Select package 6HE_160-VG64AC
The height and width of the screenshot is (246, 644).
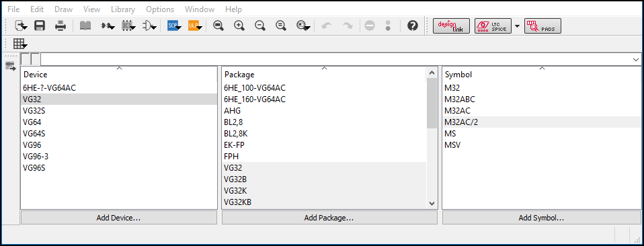coord(324,99)
